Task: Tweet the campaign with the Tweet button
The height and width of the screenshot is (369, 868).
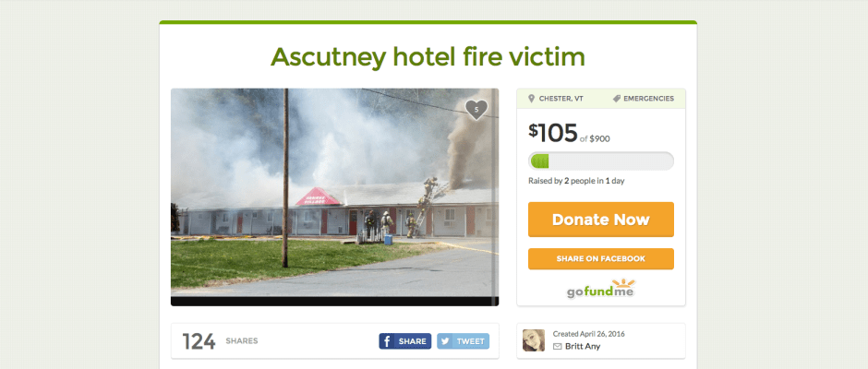Action: click(463, 341)
